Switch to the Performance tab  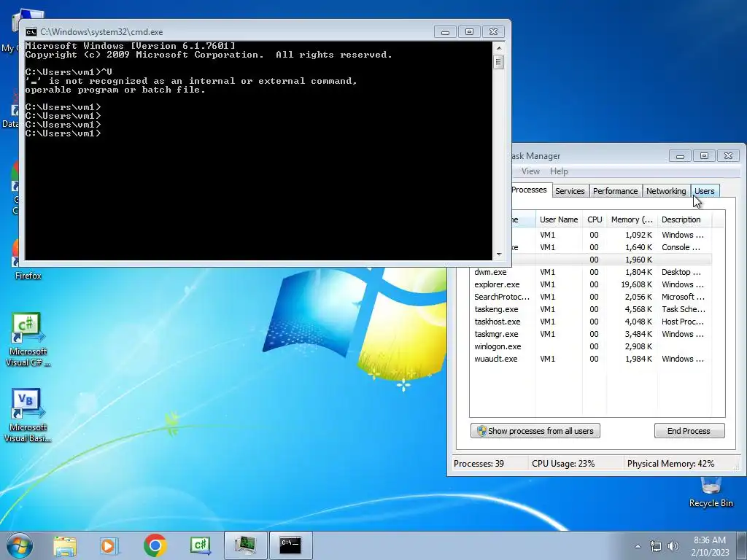click(x=615, y=191)
